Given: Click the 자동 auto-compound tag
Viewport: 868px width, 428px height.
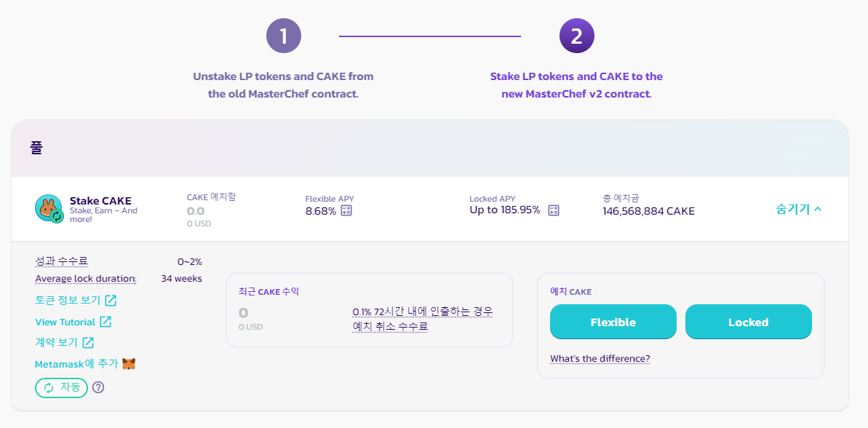Looking at the screenshot, I should (61, 387).
